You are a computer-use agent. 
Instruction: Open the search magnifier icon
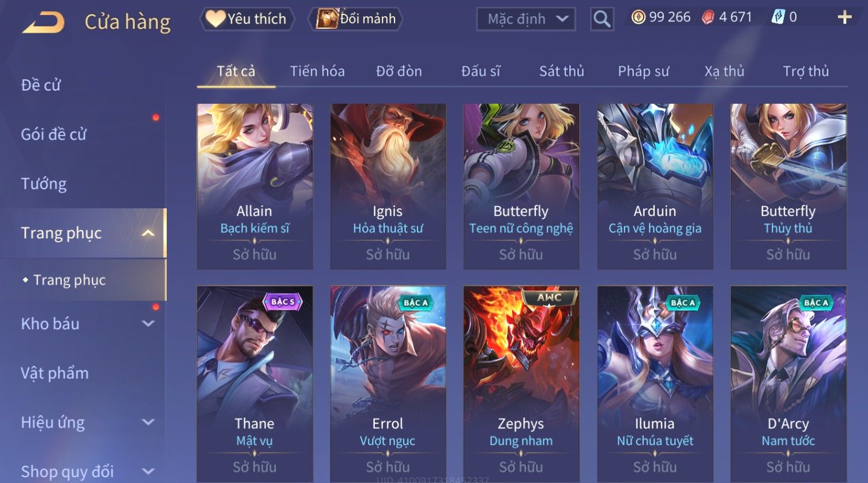click(x=602, y=19)
